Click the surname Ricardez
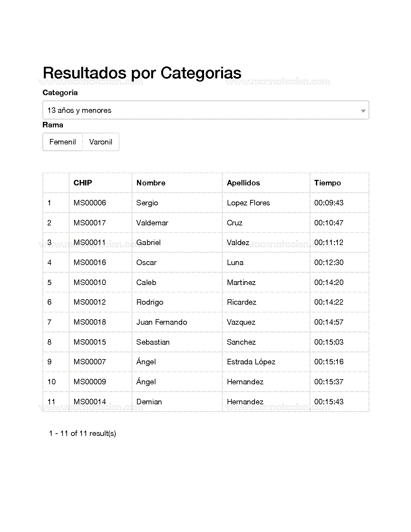 click(241, 302)
